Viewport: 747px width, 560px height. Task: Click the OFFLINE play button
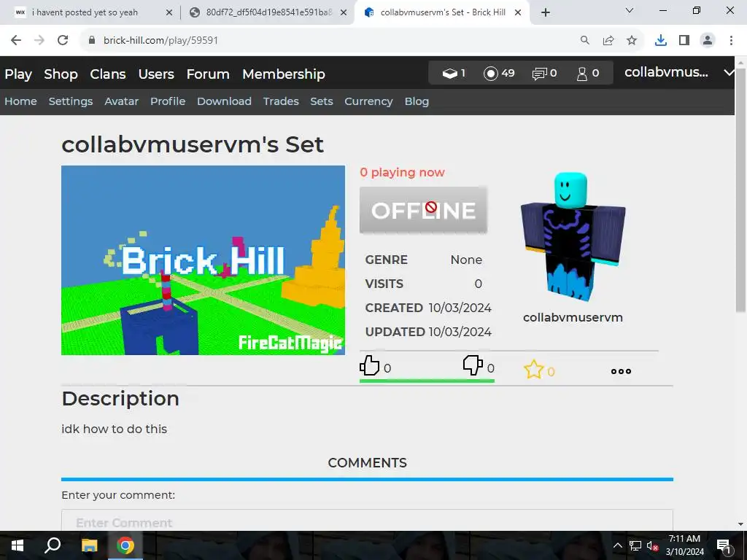(x=423, y=210)
